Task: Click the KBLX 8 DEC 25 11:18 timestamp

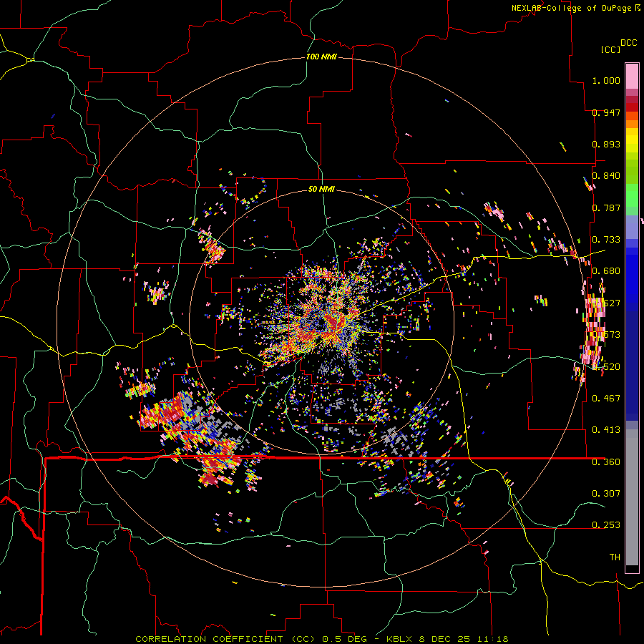Action: click(x=447, y=639)
